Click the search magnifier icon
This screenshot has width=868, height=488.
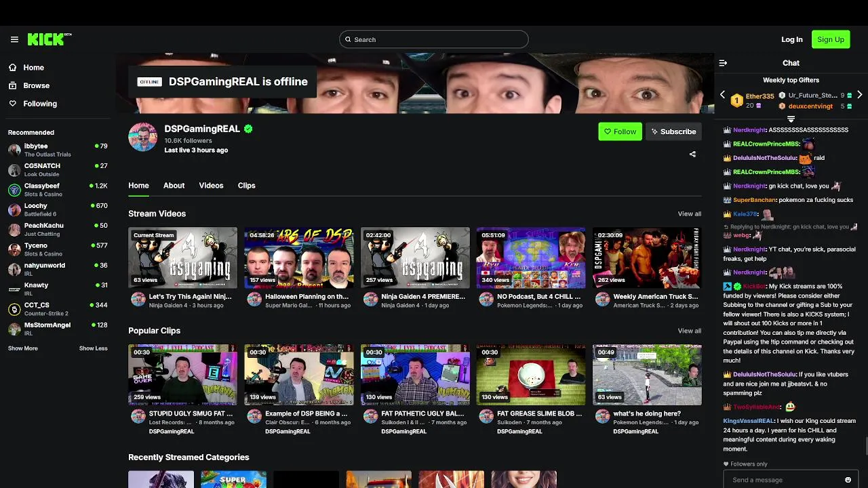coord(348,39)
